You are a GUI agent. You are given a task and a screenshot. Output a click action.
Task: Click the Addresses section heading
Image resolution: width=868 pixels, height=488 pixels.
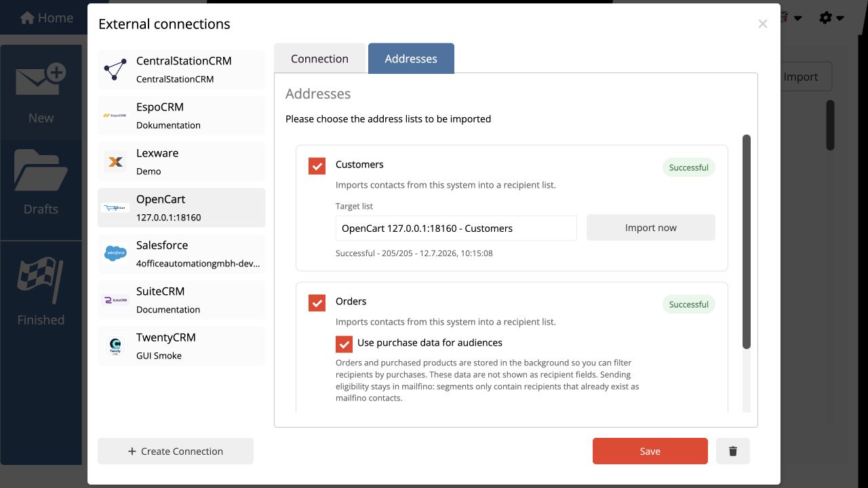point(318,94)
